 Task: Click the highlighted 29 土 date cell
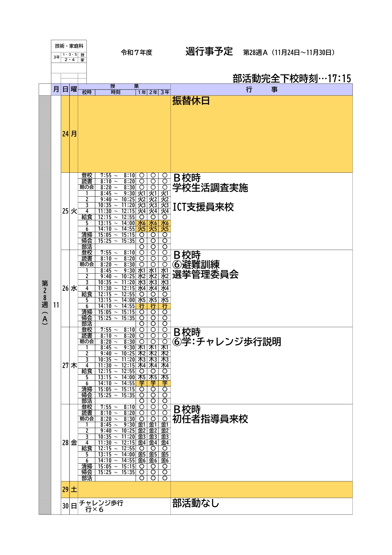point(69,490)
